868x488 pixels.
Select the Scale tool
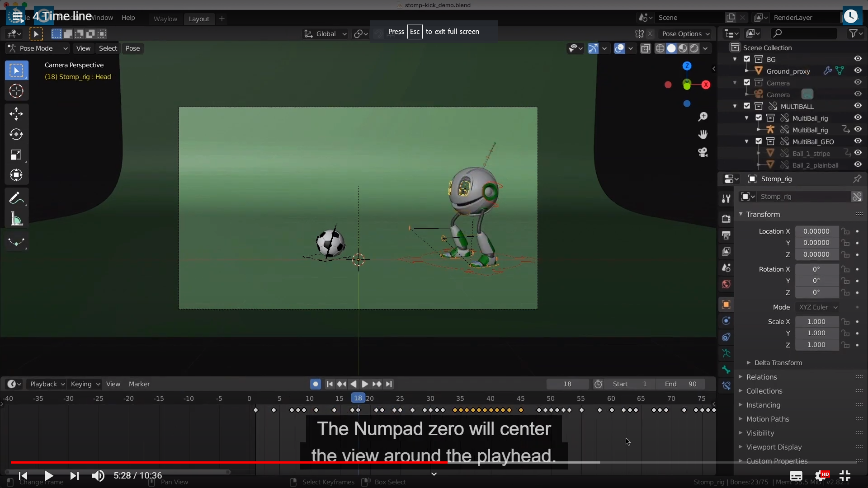click(16, 155)
